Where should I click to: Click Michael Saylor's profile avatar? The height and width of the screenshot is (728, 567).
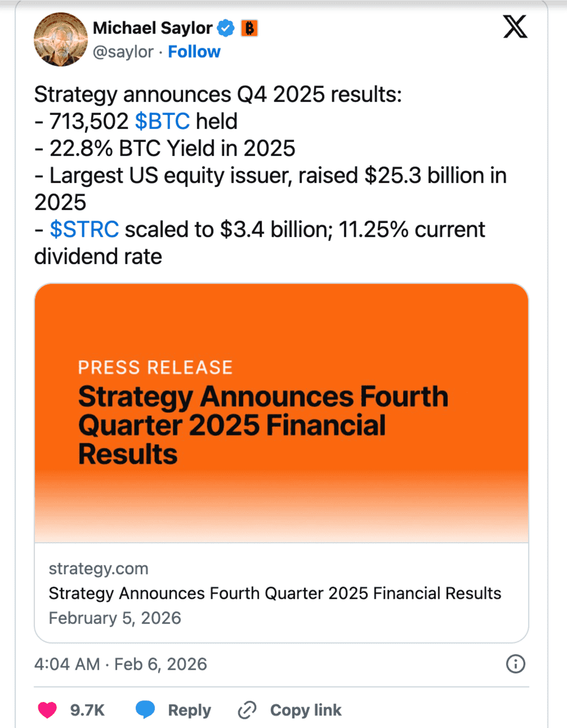(x=60, y=40)
